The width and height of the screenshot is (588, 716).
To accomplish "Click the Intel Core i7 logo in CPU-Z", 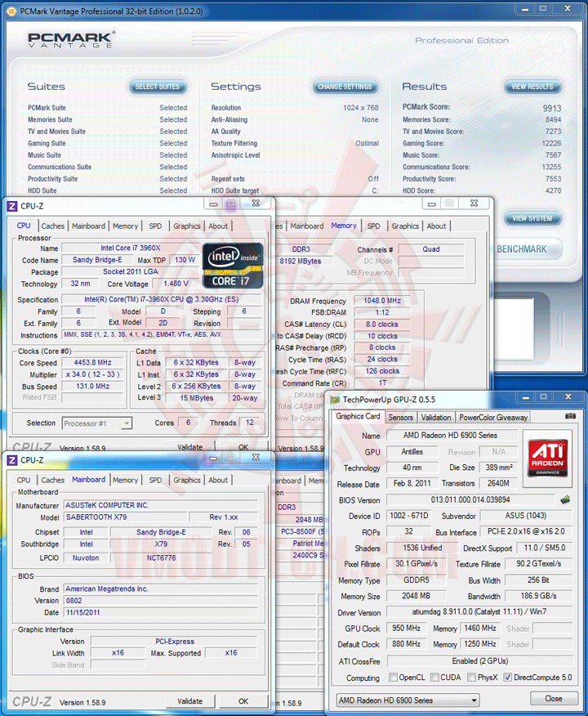I will click(233, 266).
